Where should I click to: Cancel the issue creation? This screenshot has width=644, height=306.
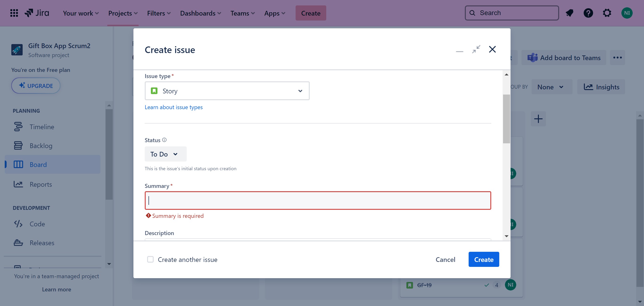point(445,260)
